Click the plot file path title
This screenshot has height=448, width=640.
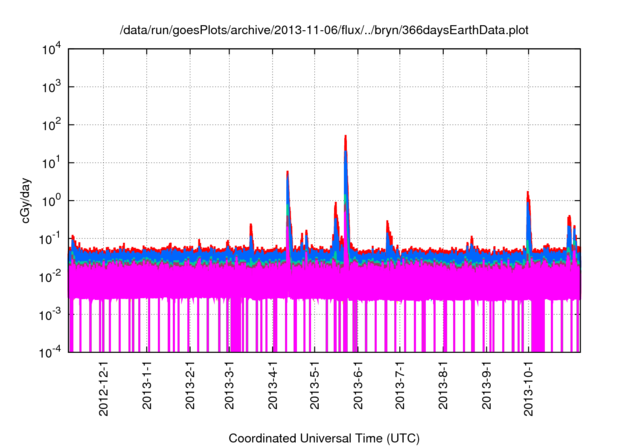324,30
